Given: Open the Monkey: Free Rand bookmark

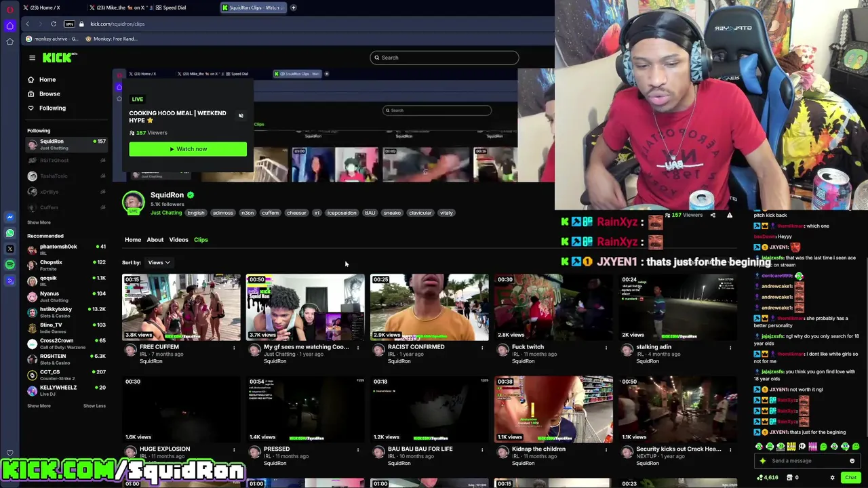Looking at the screenshot, I should 112,39.
